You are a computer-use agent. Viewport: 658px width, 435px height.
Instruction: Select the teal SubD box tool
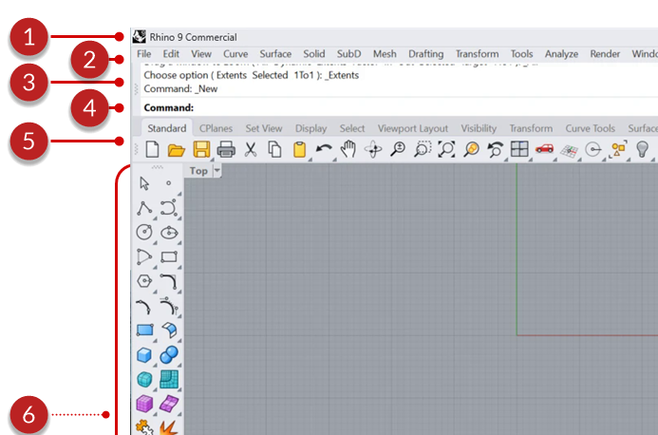pyautogui.click(x=145, y=379)
